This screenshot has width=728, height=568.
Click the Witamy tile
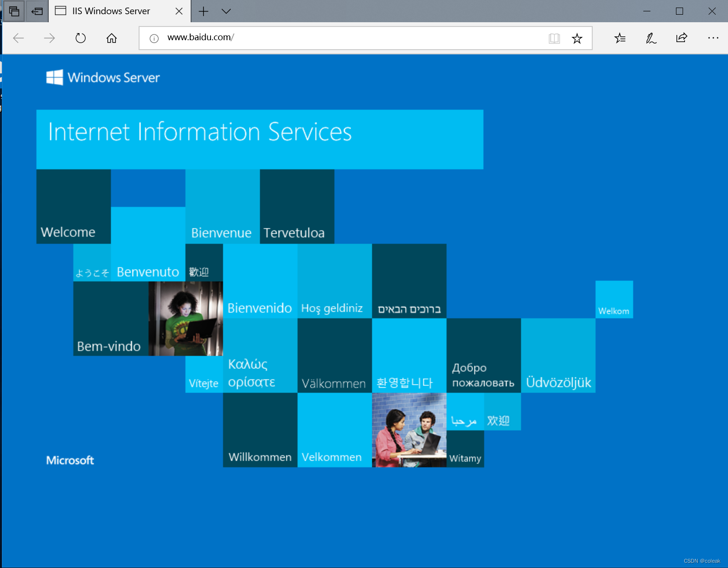pyautogui.click(x=465, y=449)
